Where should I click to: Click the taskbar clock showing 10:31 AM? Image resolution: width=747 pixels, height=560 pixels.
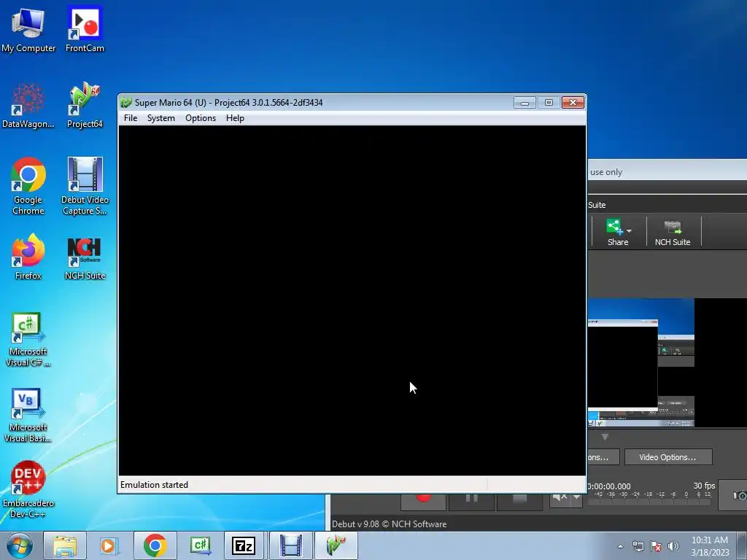(x=710, y=546)
